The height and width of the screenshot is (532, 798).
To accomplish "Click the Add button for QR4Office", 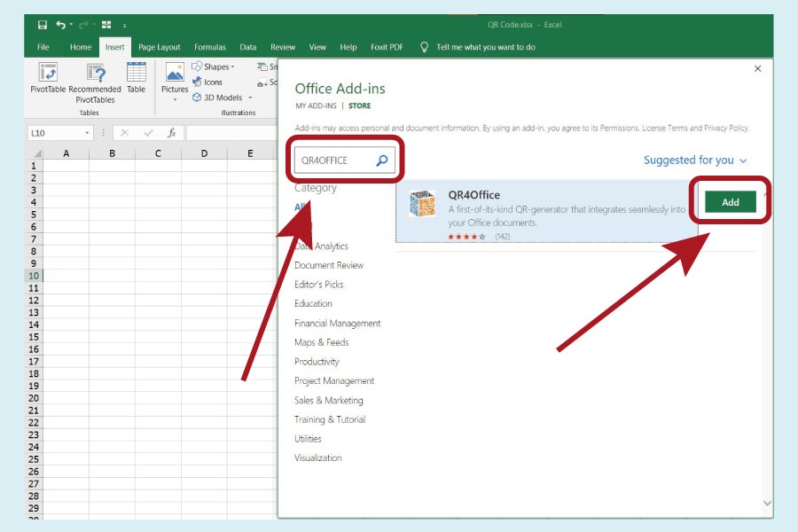I will click(x=731, y=202).
